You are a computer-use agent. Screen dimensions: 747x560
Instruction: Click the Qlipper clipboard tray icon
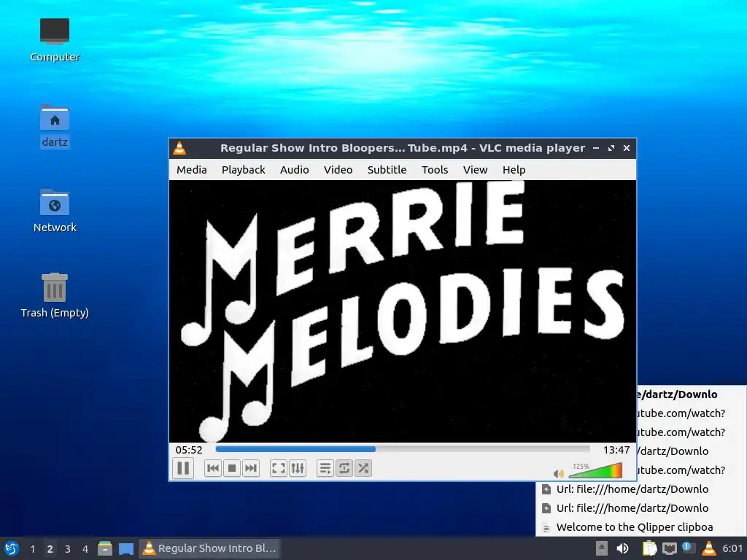(649, 548)
